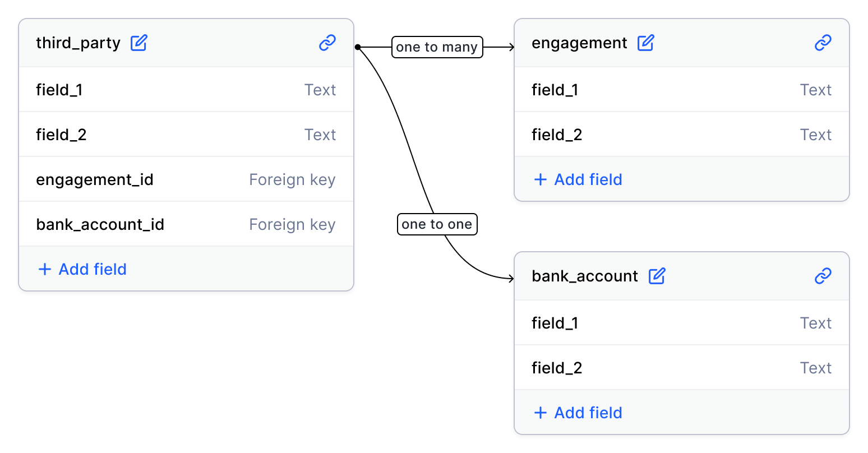868x453 pixels.
Task: Click the edit icon next to third_party
Action: coord(138,43)
